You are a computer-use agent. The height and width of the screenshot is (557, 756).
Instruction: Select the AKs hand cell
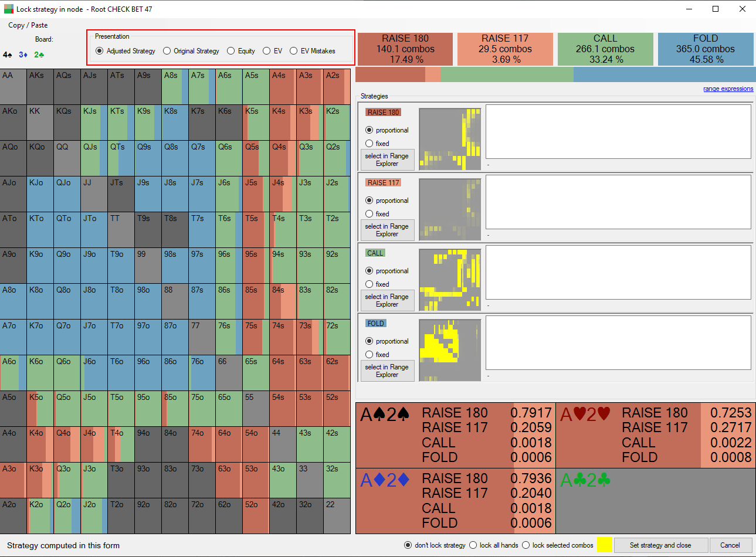[40, 87]
